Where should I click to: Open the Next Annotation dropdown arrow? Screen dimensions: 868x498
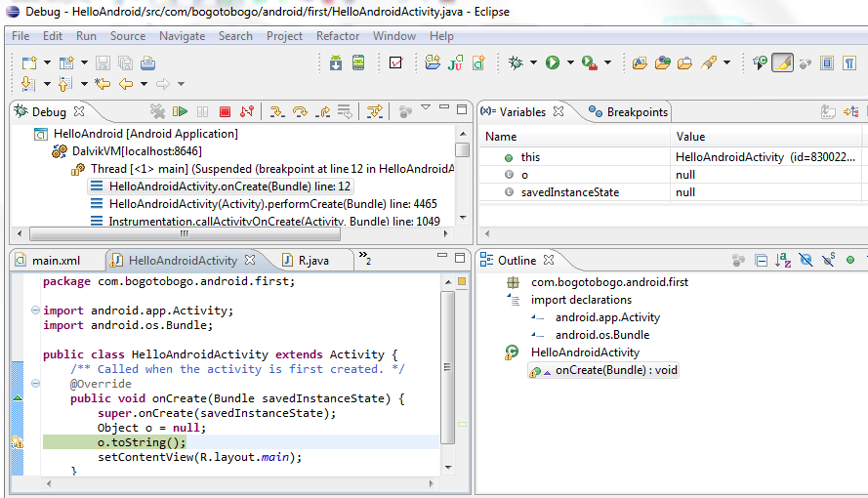47,84
